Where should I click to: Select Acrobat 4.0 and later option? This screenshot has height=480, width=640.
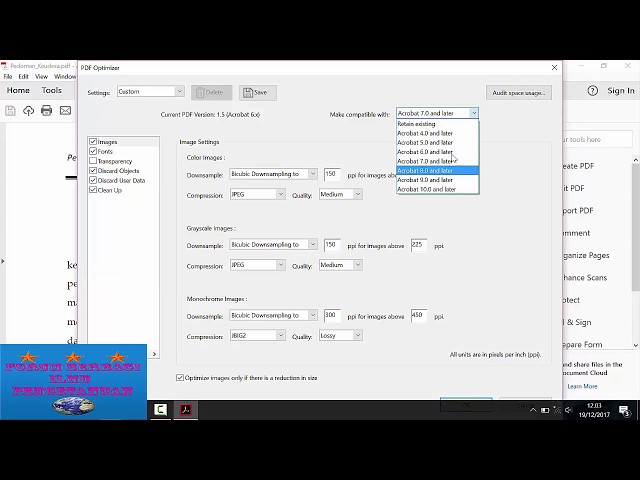pyautogui.click(x=438, y=133)
